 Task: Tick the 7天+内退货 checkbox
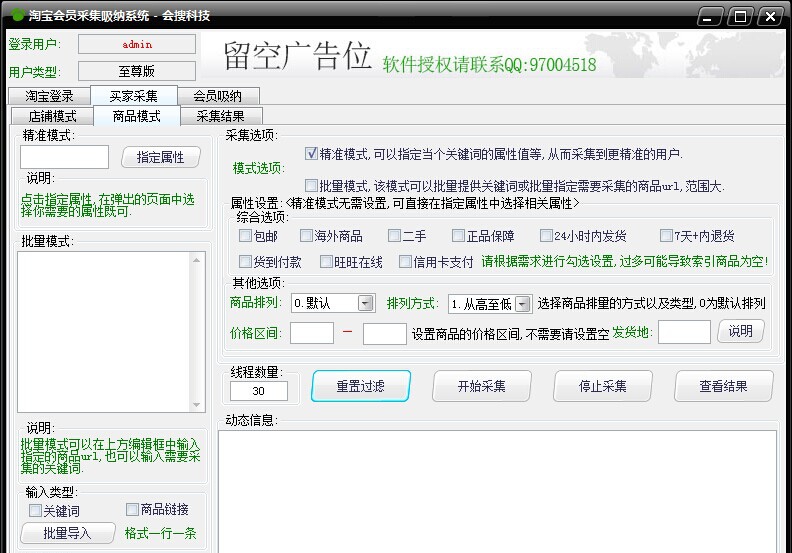[666, 235]
